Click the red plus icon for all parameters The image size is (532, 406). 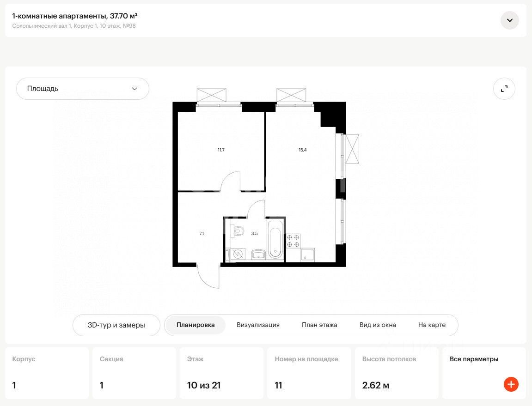(511, 384)
